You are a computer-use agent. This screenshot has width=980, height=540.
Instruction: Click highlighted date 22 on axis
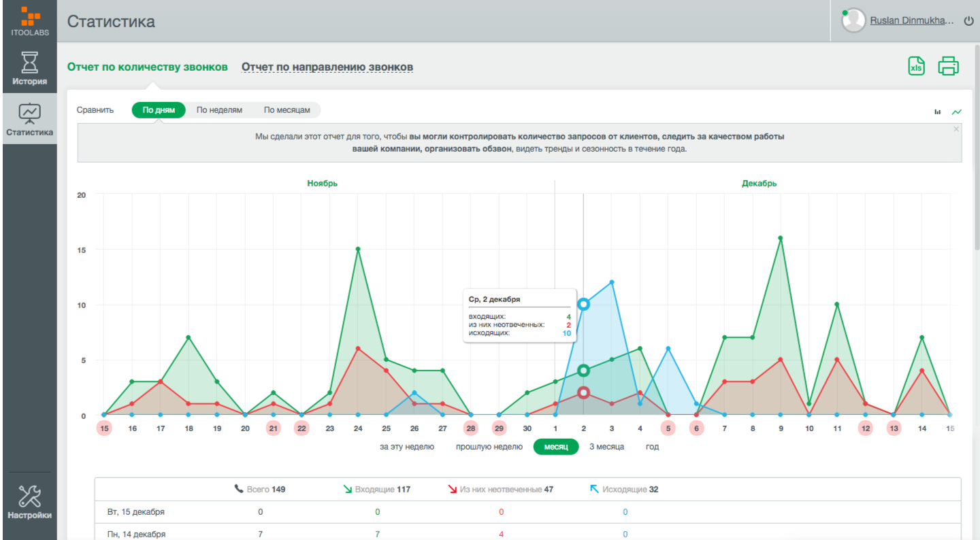301,428
